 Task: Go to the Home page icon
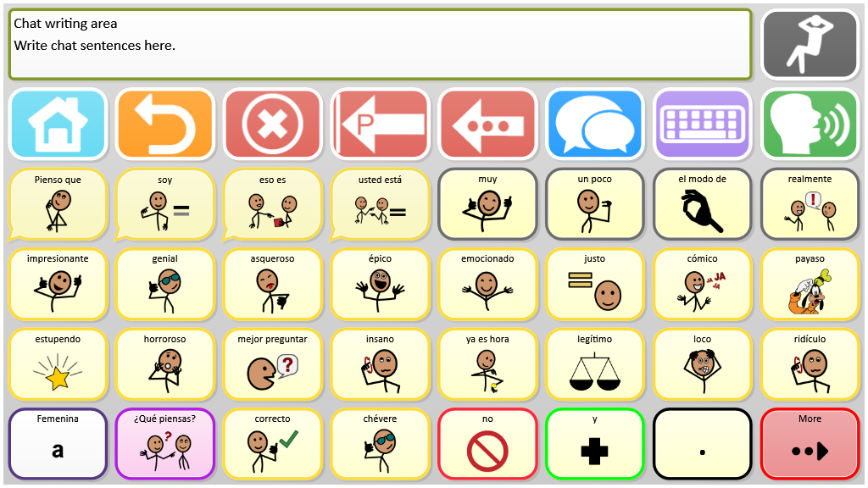(58, 124)
